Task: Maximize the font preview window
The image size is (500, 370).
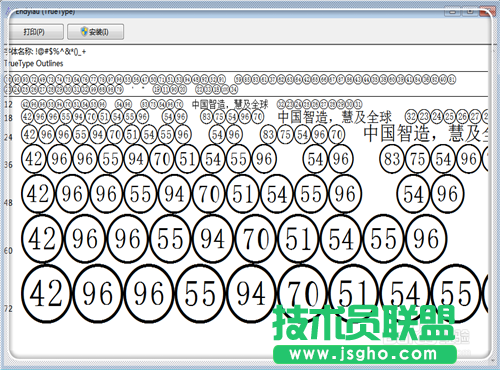Action: pos(470,11)
